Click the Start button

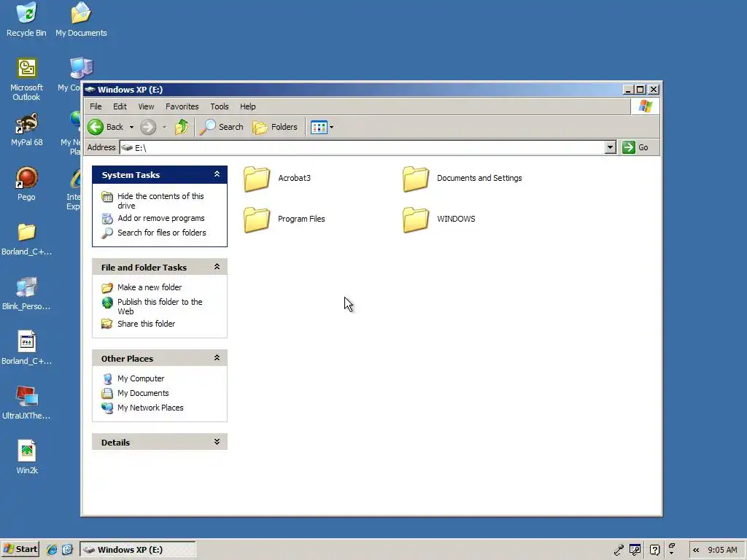[20, 549]
